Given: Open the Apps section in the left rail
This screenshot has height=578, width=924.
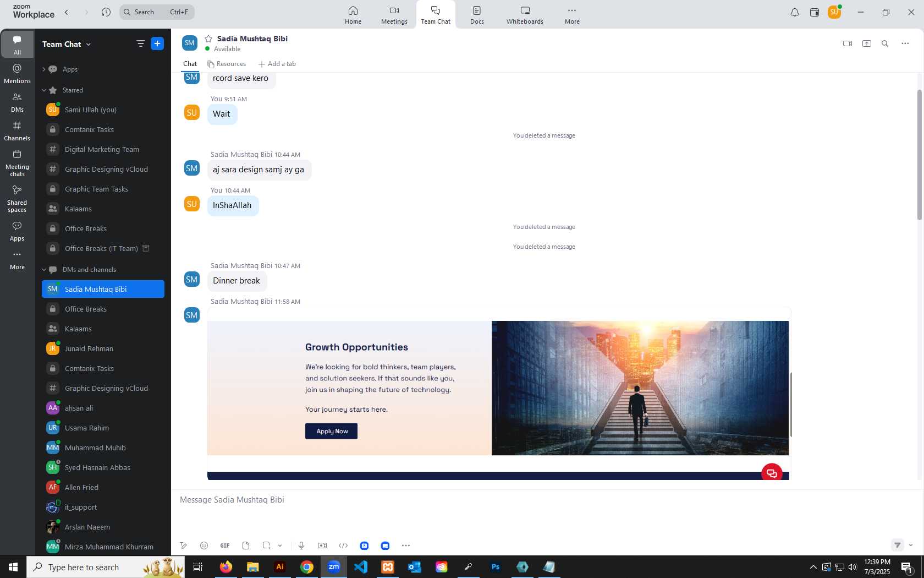Looking at the screenshot, I should coord(17,231).
